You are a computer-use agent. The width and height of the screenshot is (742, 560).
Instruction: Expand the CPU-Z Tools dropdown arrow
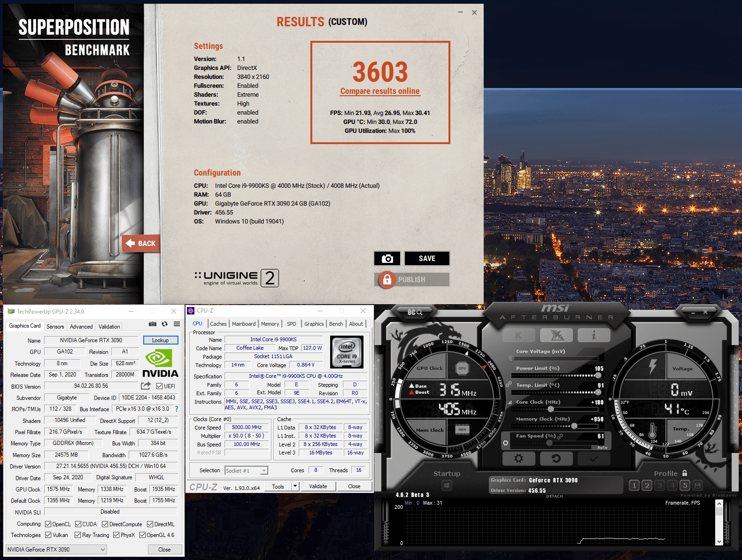point(295,486)
